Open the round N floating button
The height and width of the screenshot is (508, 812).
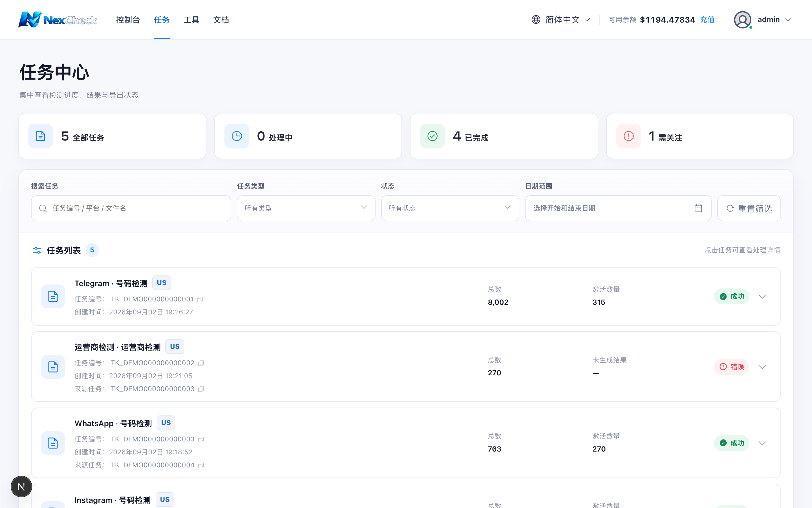coord(21,487)
